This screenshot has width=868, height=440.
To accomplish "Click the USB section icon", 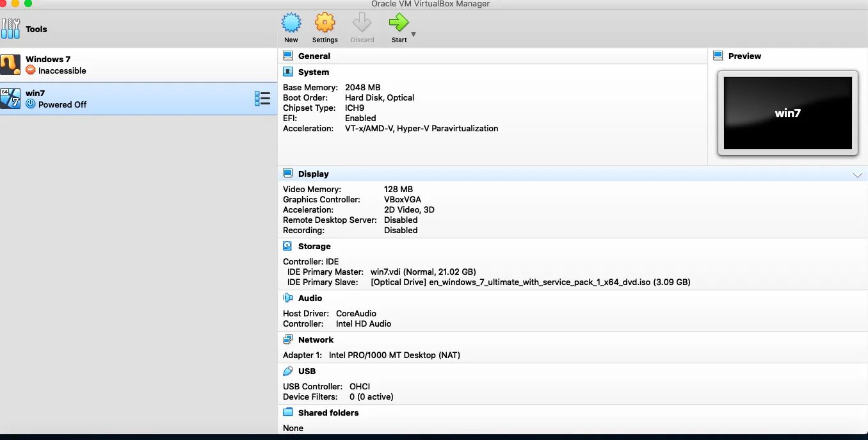I will [x=288, y=371].
